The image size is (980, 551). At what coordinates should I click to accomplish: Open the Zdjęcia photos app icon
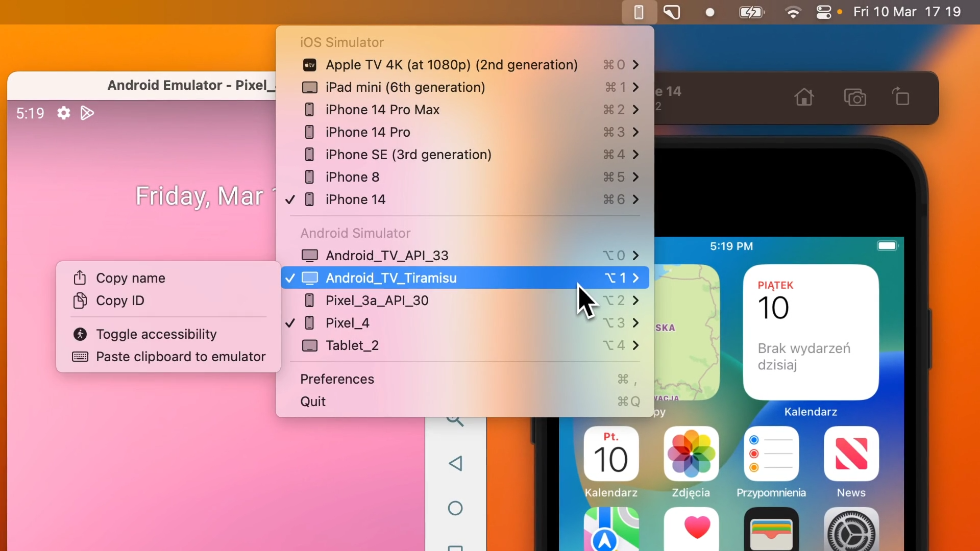coord(691,454)
